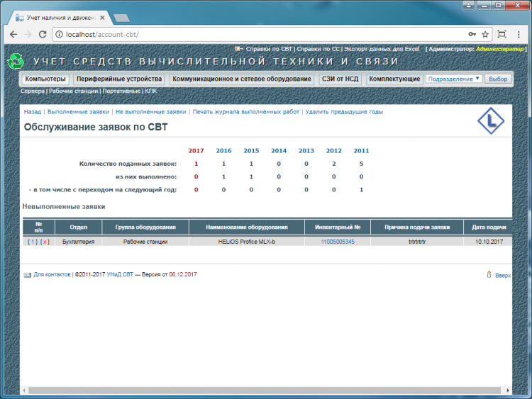Click the Причина подачи заявки header
This screenshot has width=532, height=399.
417,227
